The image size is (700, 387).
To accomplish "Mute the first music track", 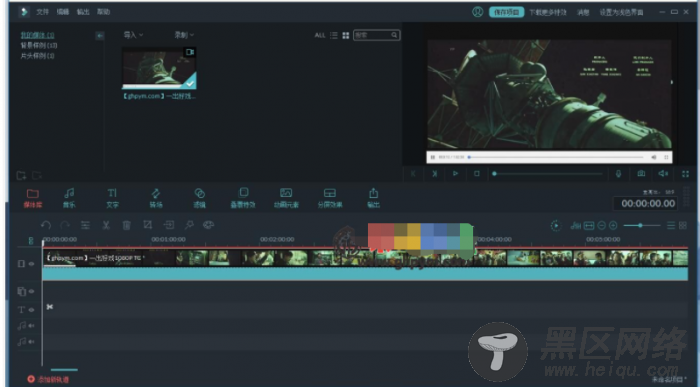I will tap(32, 326).
